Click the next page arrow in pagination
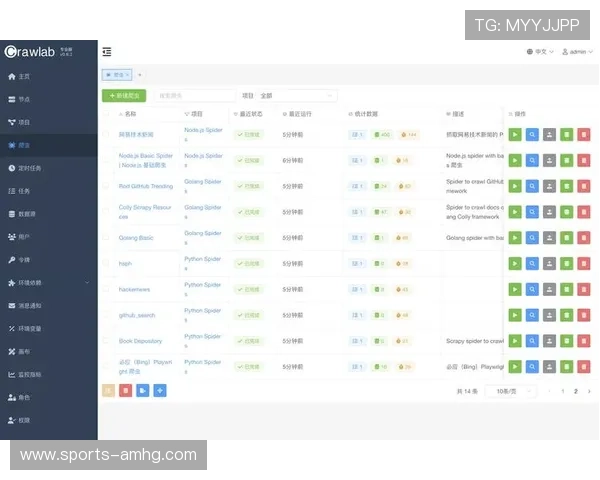Viewport: 600px width, 480px height. (x=589, y=391)
